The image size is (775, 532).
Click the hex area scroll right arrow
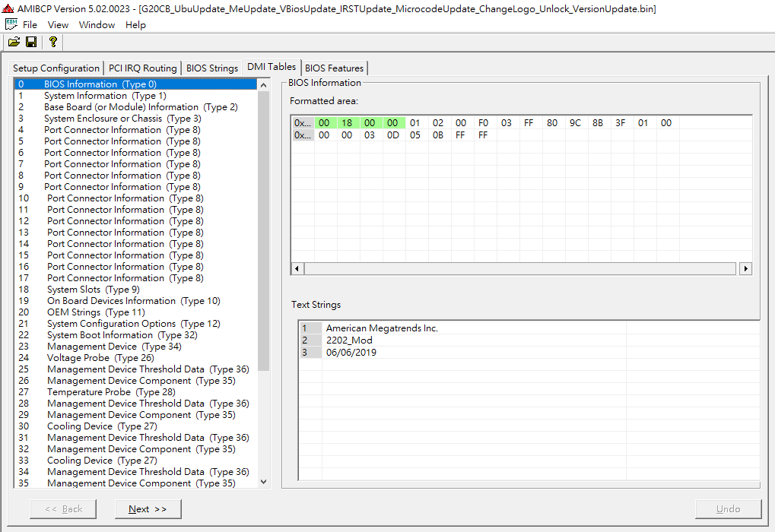click(746, 269)
